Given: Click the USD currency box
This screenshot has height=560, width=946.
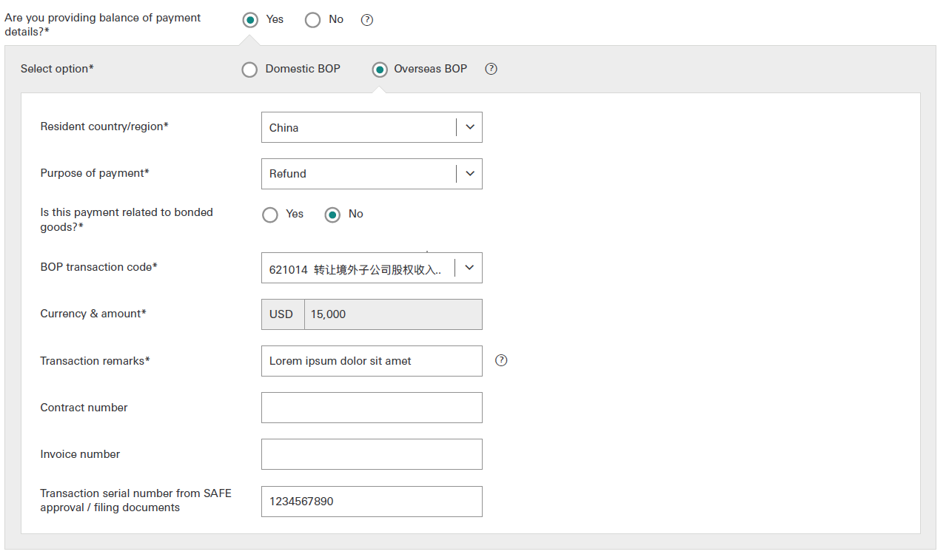Looking at the screenshot, I should 282,314.
